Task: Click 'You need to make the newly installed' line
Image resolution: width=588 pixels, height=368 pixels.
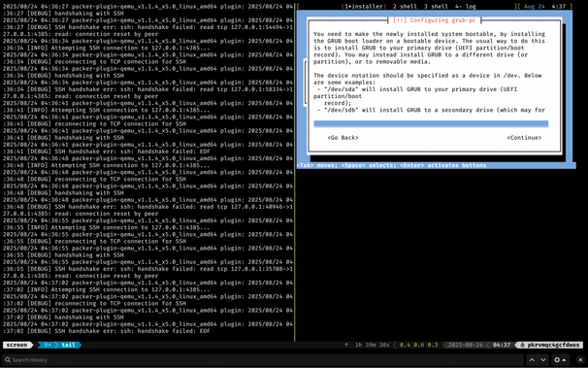Action: click(429, 34)
